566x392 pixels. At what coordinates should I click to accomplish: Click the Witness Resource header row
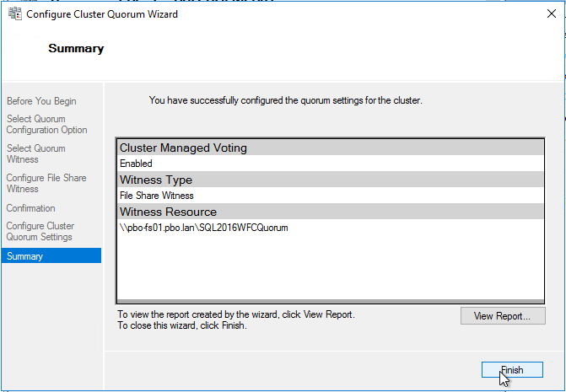pyautogui.click(x=331, y=212)
